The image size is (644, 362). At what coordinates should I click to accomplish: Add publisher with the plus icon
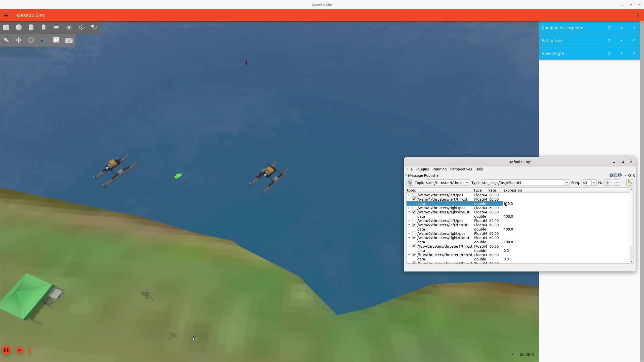pyautogui.click(x=608, y=183)
